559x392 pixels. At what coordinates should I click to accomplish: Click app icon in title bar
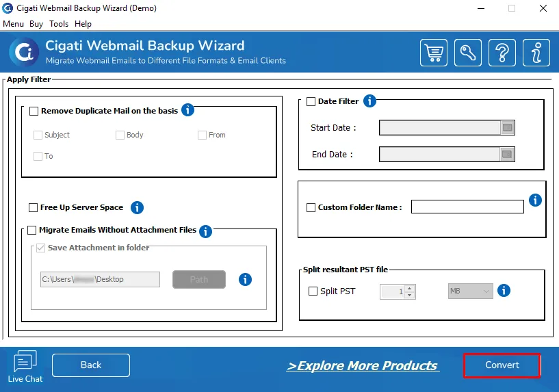tap(7, 8)
